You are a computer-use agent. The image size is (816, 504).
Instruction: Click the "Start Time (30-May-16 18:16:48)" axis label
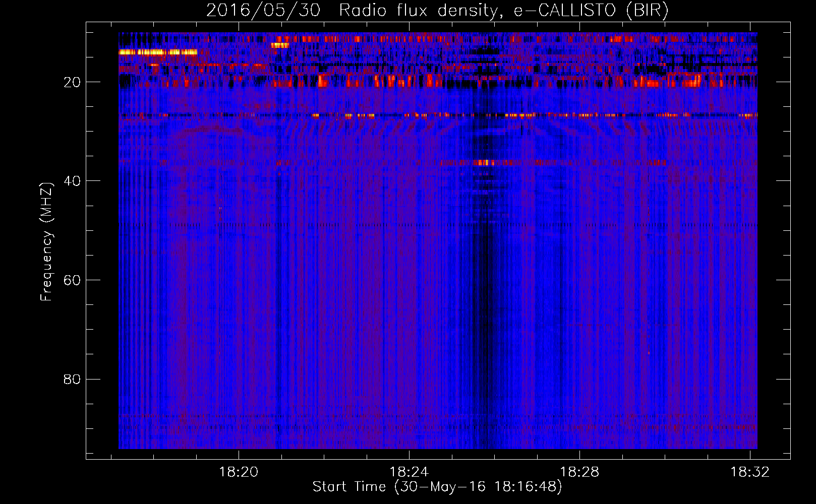437,487
